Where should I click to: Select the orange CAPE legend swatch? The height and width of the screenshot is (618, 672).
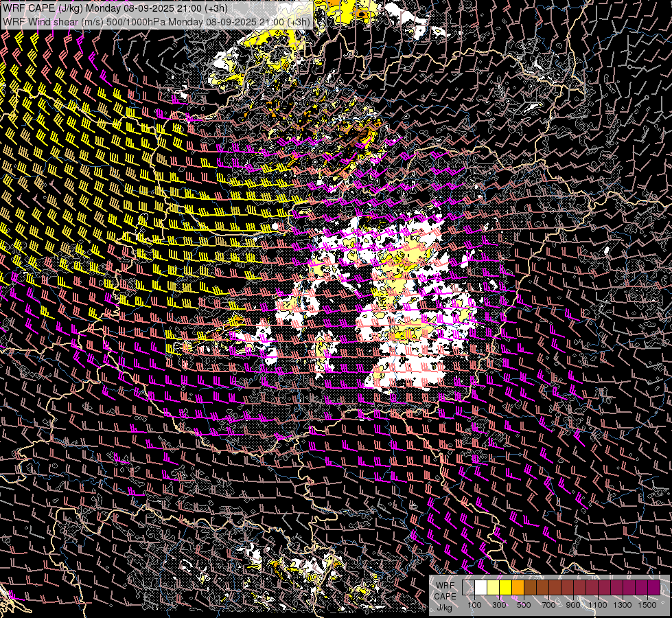(x=518, y=588)
